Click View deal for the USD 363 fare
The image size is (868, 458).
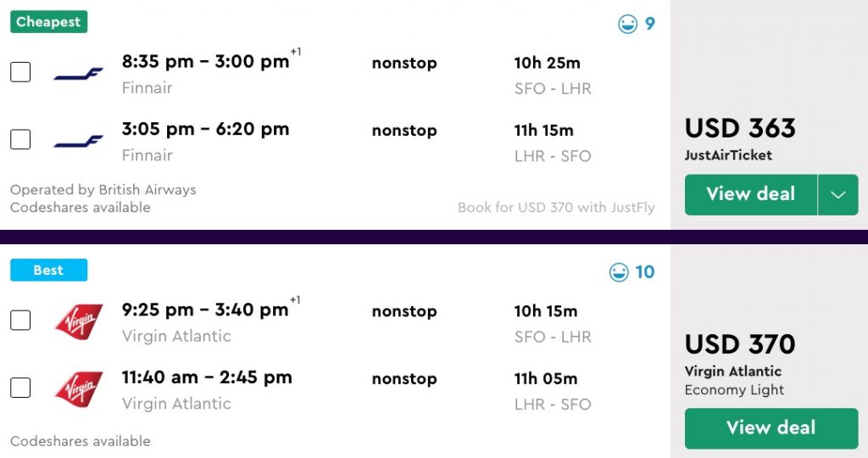[750, 194]
